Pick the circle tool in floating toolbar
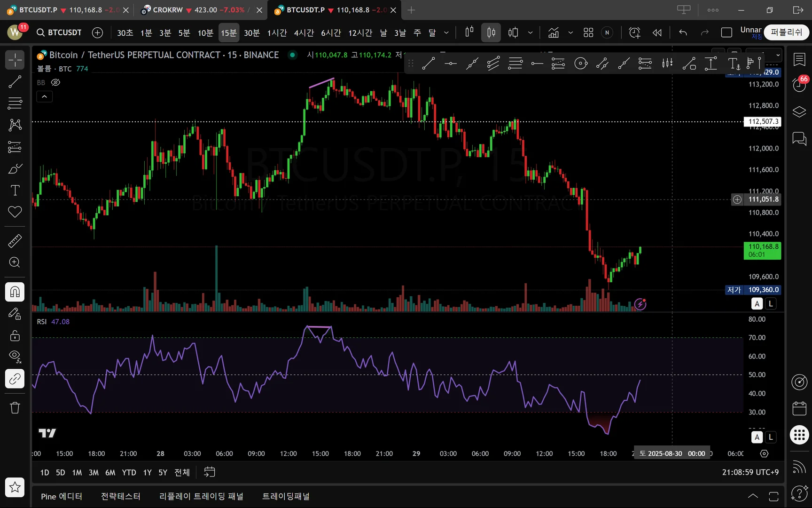 pos(581,63)
